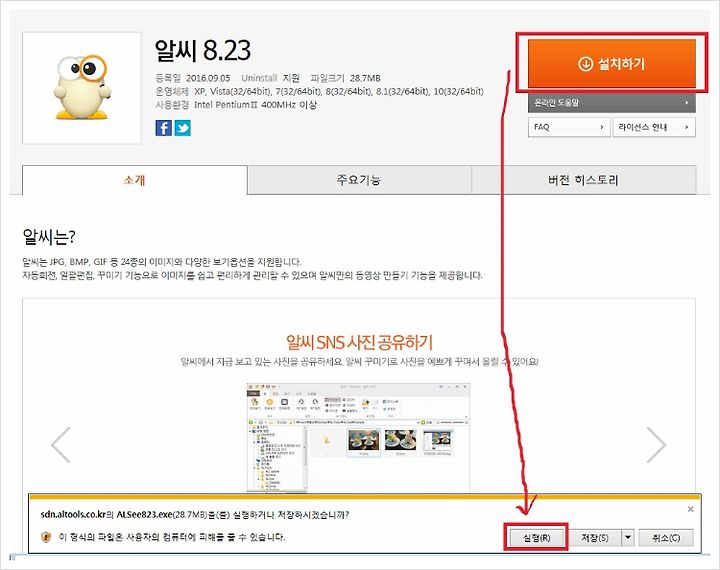Click the security shield warning icon
This screenshot has width=720, height=570.
tap(46, 537)
